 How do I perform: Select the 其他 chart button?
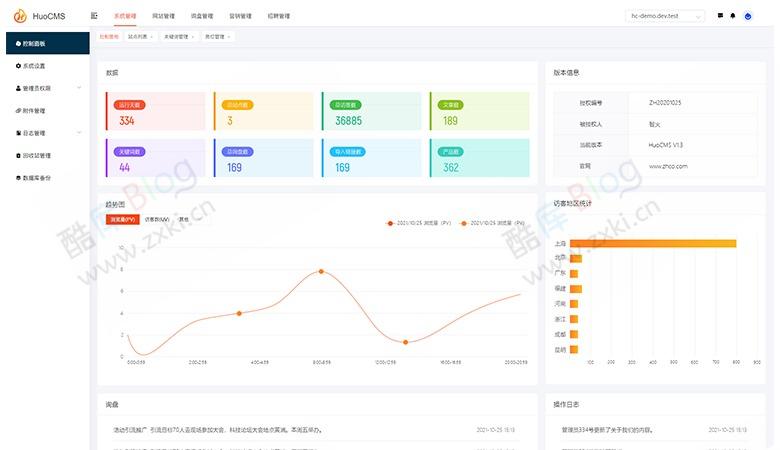click(x=184, y=219)
